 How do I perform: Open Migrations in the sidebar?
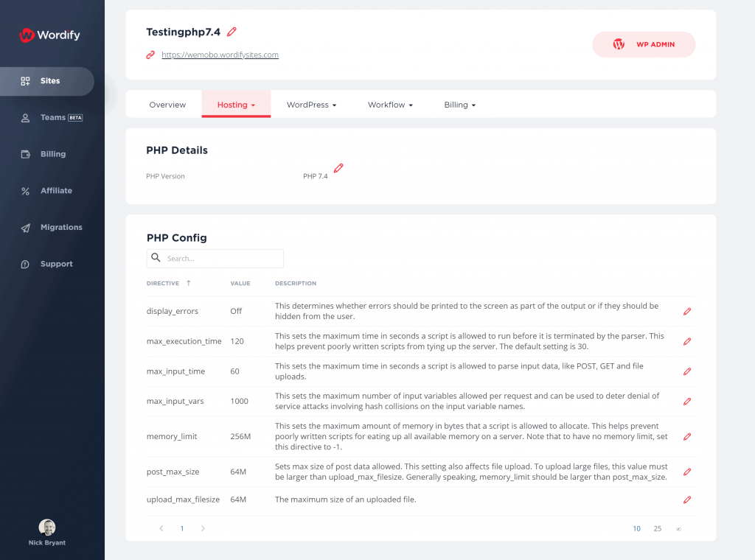click(x=60, y=228)
